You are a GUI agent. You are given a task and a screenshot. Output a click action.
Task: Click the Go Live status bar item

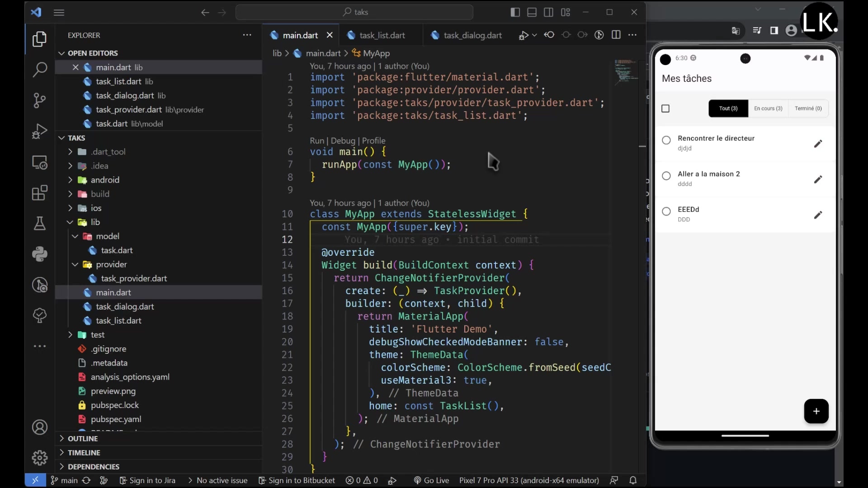431,480
